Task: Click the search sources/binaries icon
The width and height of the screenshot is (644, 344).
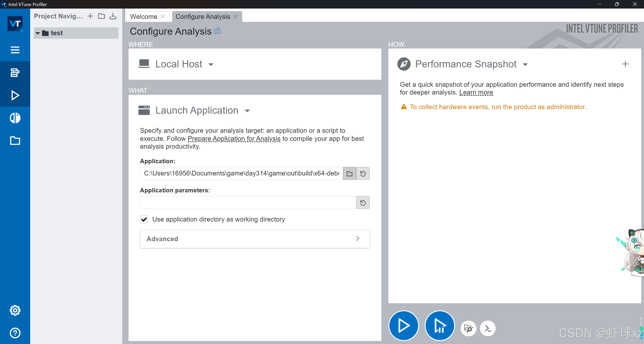Action: pyautogui.click(x=468, y=328)
